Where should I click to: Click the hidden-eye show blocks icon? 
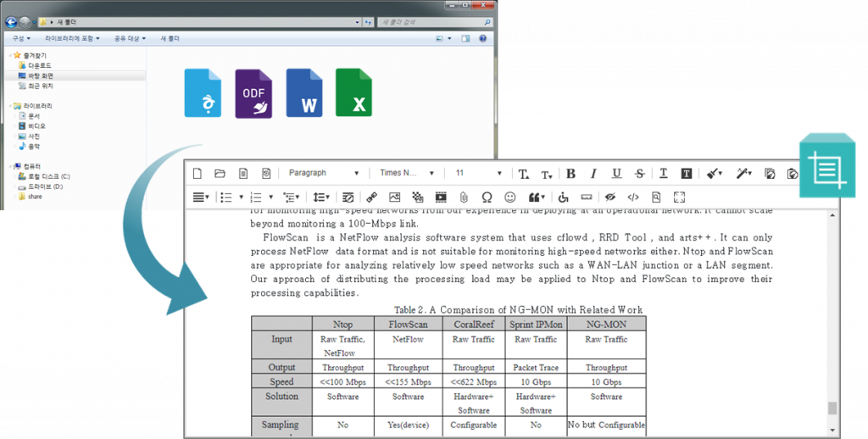point(610,197)
